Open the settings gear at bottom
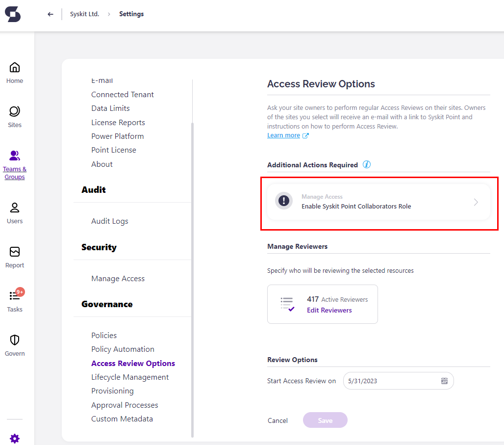This screenshot has height=445, width=504. click(14, 438)
